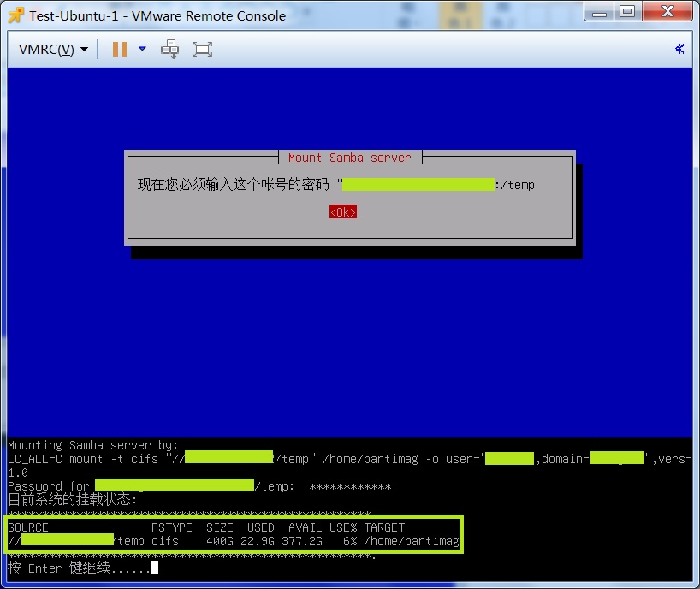
Task: Open the VMRC menu
Action: (x=53, y=49)
